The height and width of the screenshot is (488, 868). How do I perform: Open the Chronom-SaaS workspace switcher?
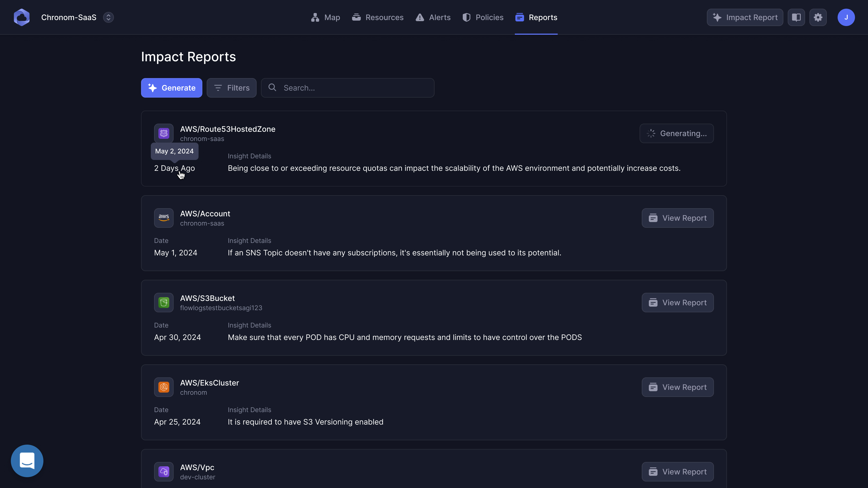click(x=108, y=17)
